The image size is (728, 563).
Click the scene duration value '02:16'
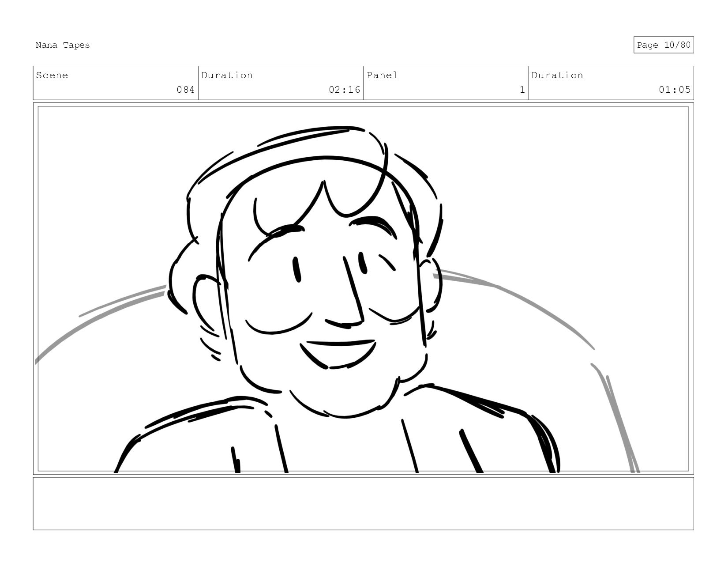pos(344,90)
